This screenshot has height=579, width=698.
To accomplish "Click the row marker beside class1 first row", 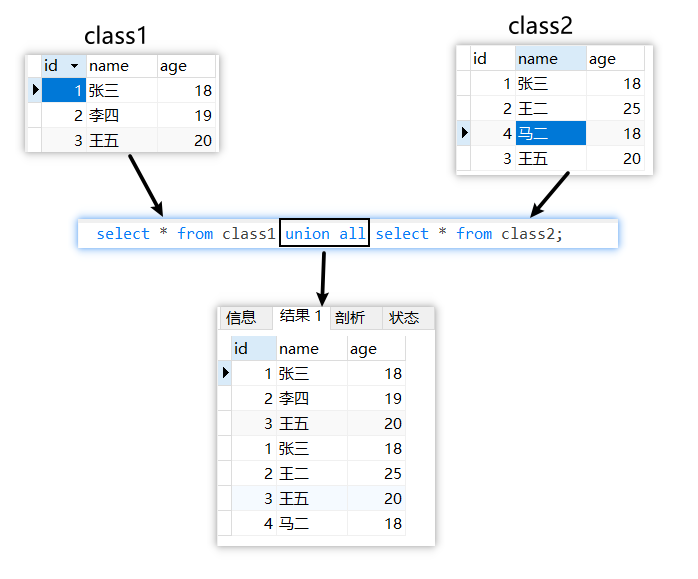I will click(35, 90).
